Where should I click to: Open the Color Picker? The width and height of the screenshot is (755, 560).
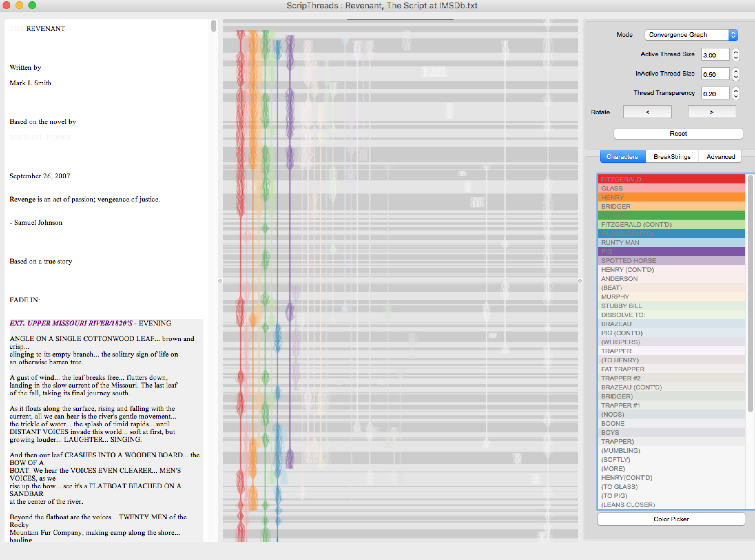point(671,519)
